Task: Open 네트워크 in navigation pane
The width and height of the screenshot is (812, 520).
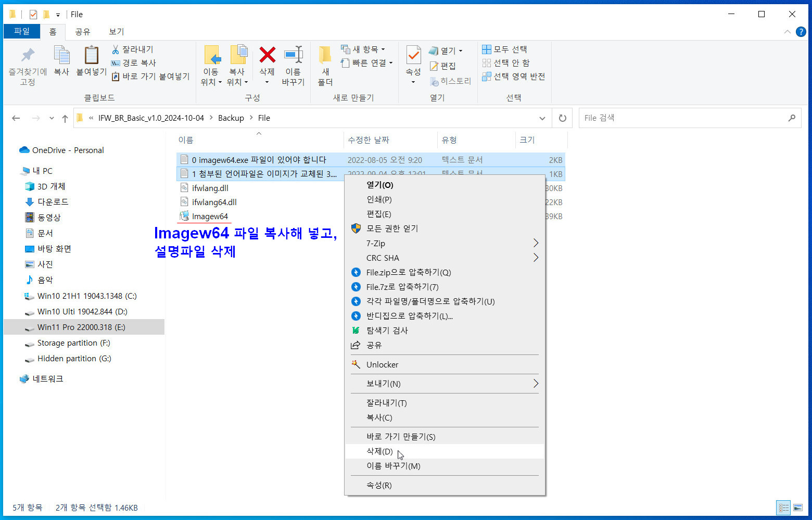Action: pos(48,379)
